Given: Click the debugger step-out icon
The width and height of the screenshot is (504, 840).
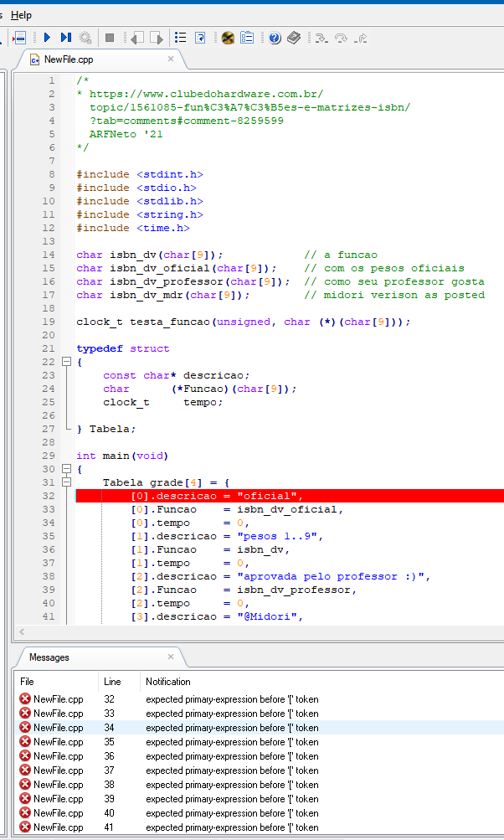Looking at the screenshot, I should [x=361, y=38].
